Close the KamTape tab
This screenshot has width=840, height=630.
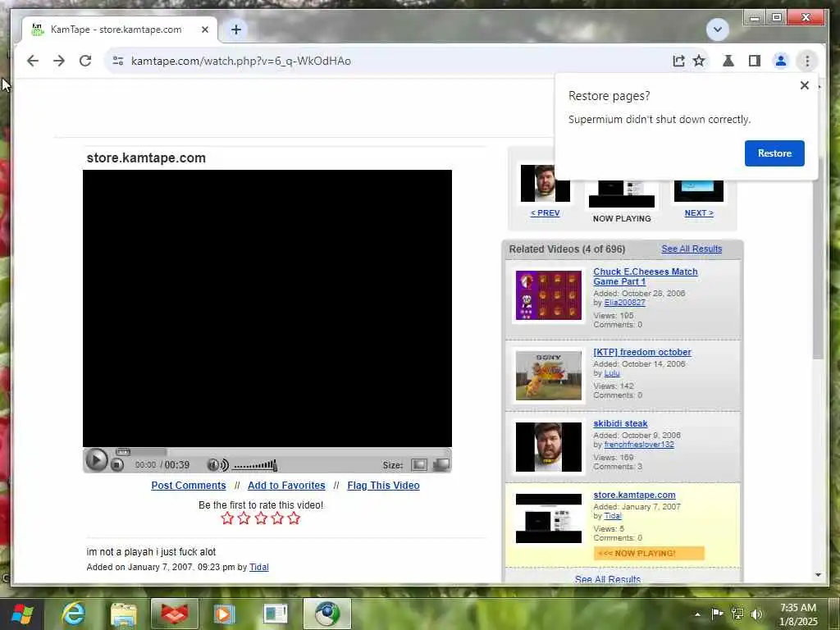[x=204, y=30]
